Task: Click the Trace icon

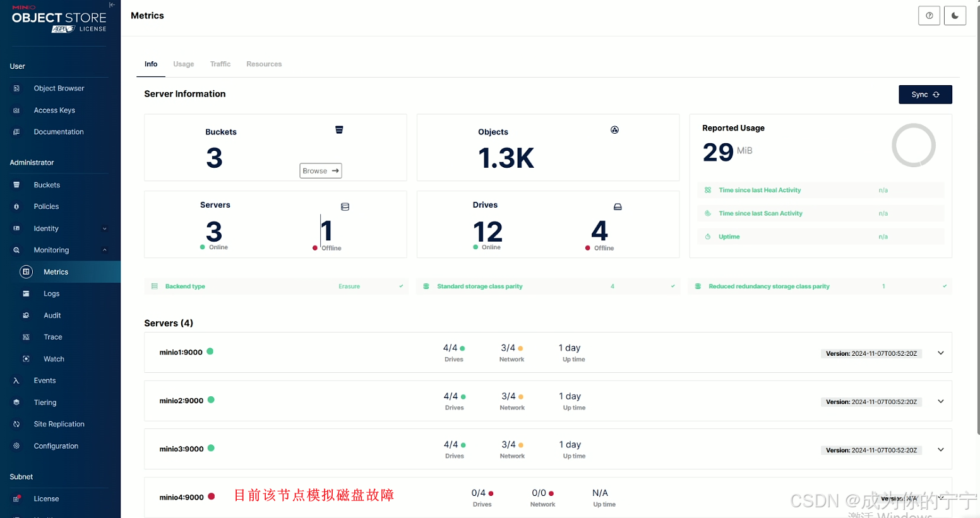Action: pos(26,337)
